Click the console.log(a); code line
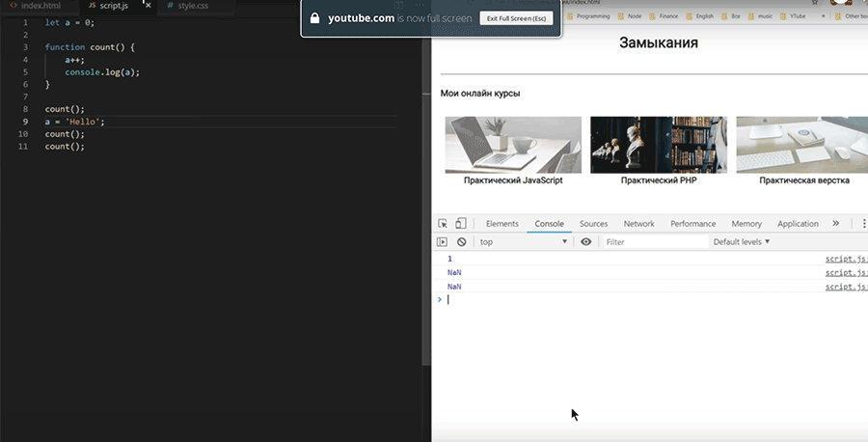Image resolution: width=868 pixels, height=442 pixels. point(102,72)
